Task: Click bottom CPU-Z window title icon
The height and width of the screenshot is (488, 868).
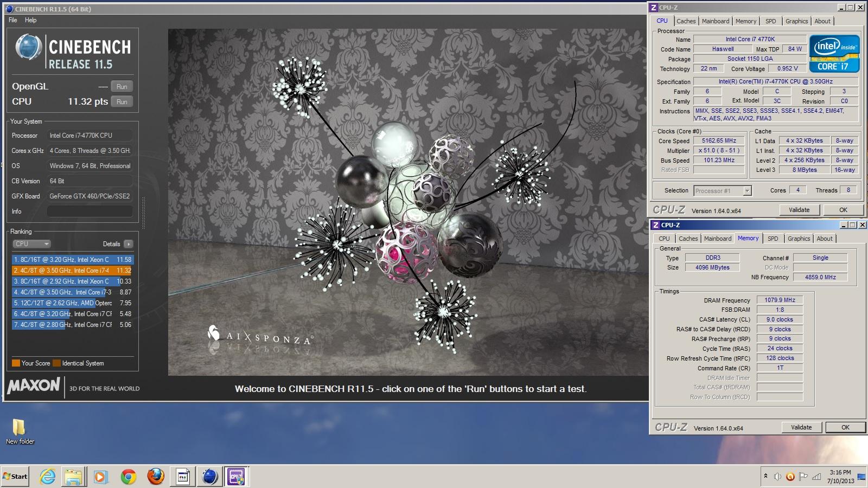Action: pyautogui.click(x=656, y=225)
